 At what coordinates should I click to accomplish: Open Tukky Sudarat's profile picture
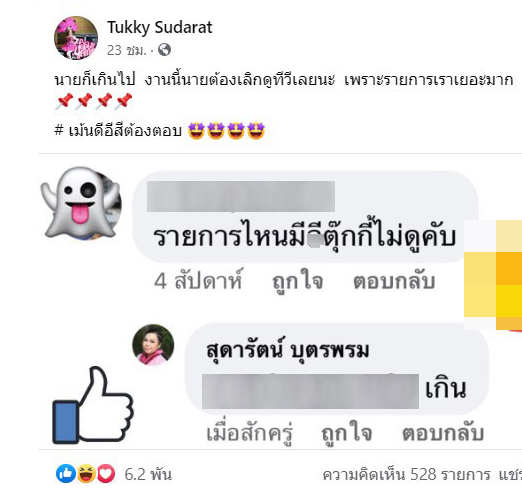tap(76, 38)
